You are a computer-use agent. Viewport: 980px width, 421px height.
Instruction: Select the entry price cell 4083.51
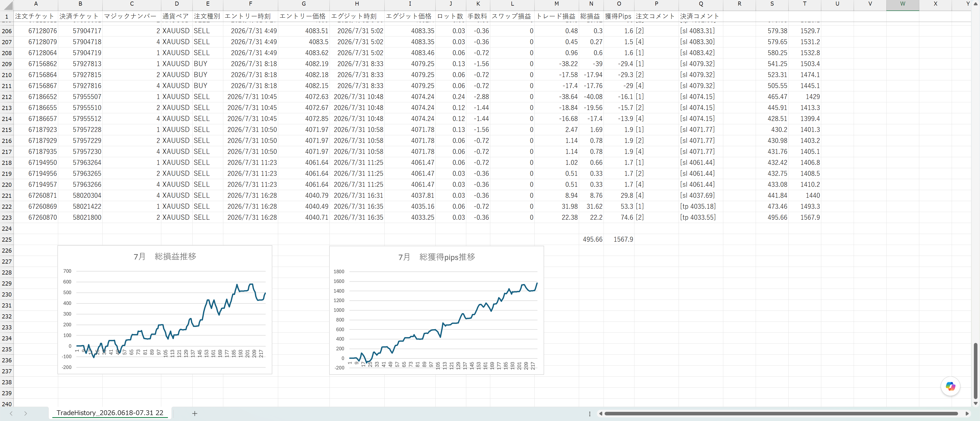pyautogui.click(x=304, y=31)
